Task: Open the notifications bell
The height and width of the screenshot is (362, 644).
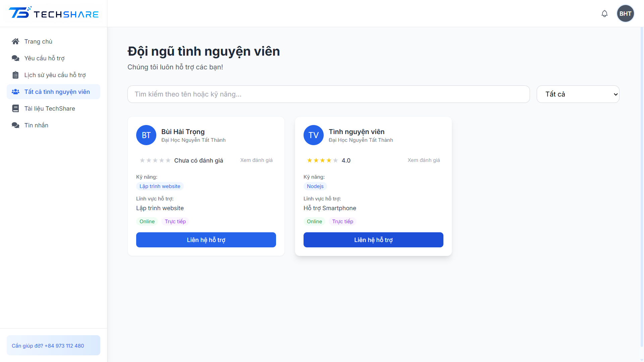Action: tap(604, 14)
